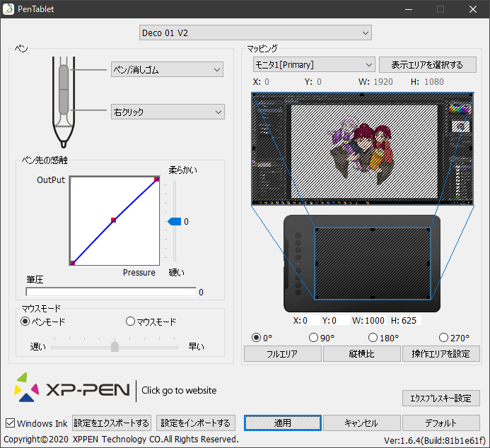Click 表示エリアを選択する button
The height and width of the screenshot is (448, 490).
(428, 64)
